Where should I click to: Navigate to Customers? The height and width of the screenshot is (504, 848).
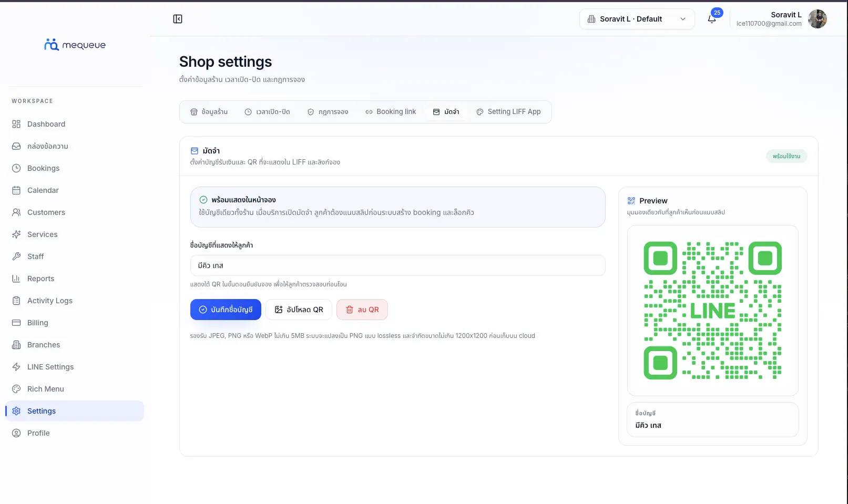(x=75, y=212)
